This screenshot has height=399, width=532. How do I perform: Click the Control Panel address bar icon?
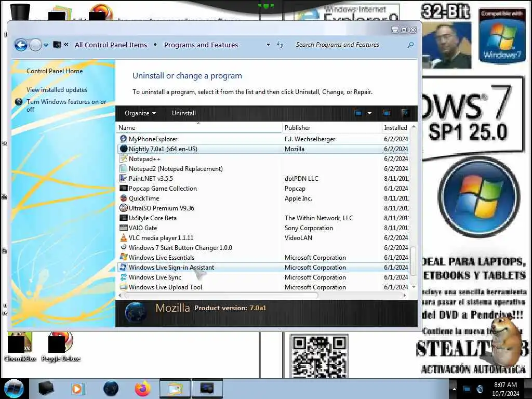coord(57,45)
